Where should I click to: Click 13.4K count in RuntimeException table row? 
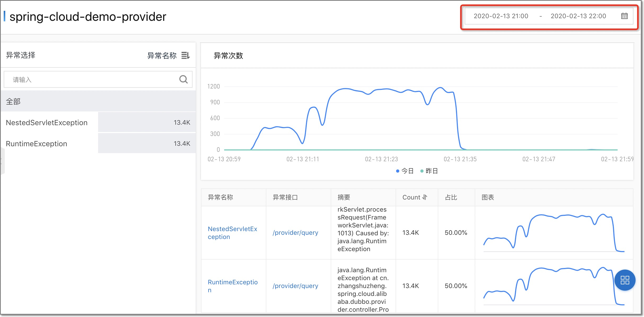click(411, 286)
